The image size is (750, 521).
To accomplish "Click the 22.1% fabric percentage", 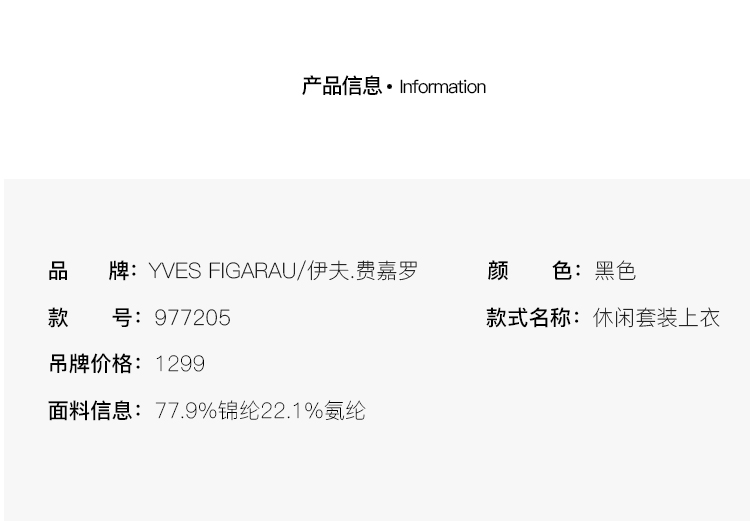I will [x=292, y=411].
